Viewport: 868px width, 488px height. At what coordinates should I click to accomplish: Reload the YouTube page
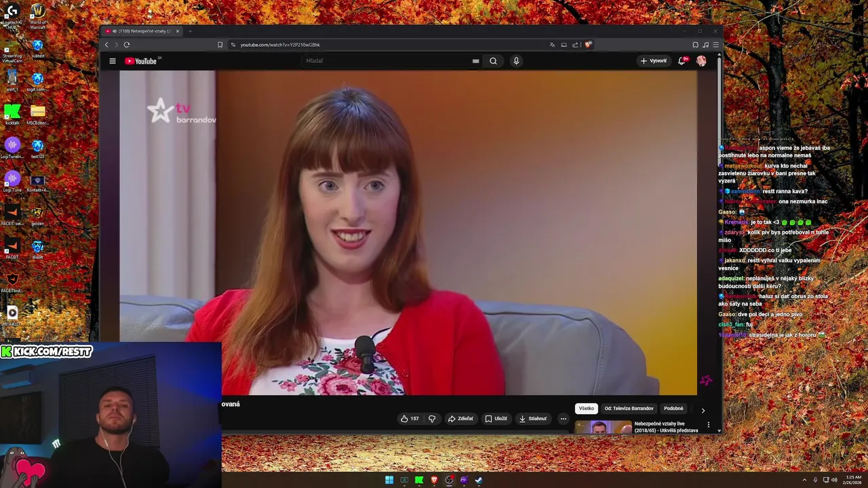(127, 45)
